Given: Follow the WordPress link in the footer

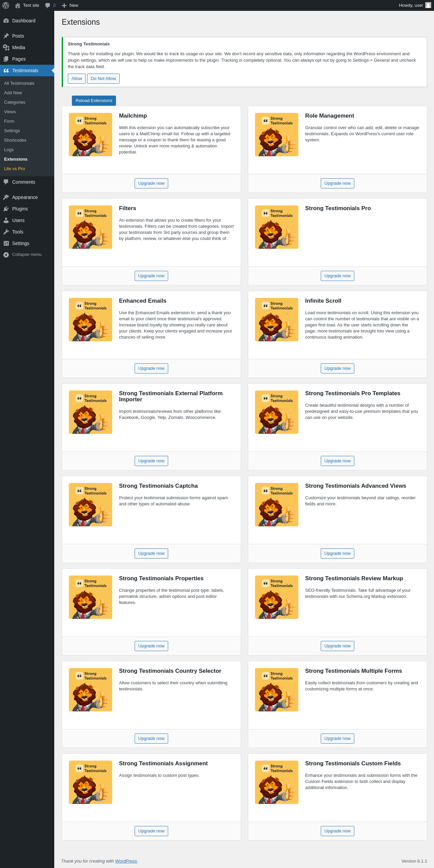Looking at the screenshot, I should coord(126,861).
